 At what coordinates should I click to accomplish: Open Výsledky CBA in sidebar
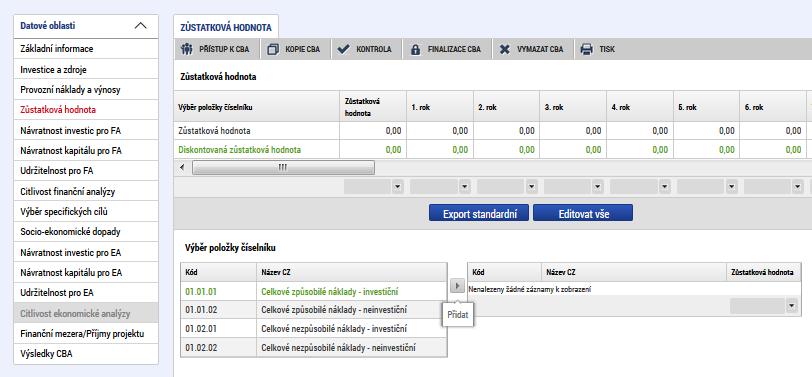(x=86, y=354)
